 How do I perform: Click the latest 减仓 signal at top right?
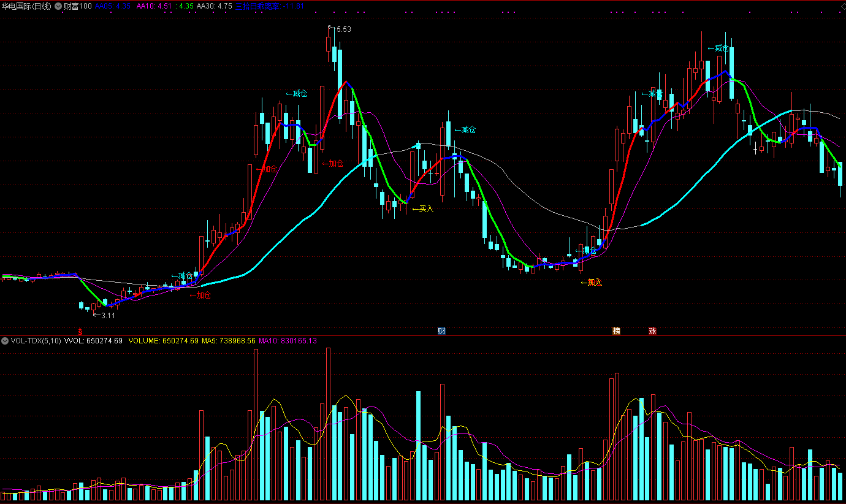point(718,48)
